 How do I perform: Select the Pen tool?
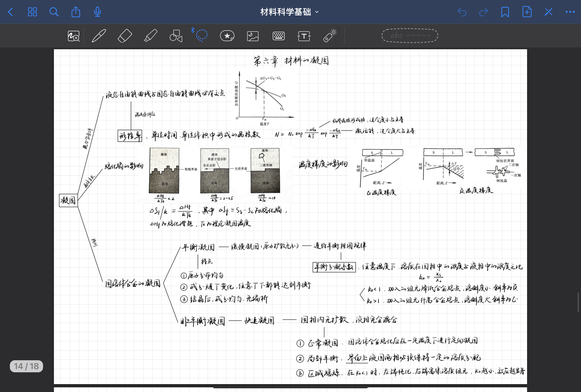pos(99,36)
